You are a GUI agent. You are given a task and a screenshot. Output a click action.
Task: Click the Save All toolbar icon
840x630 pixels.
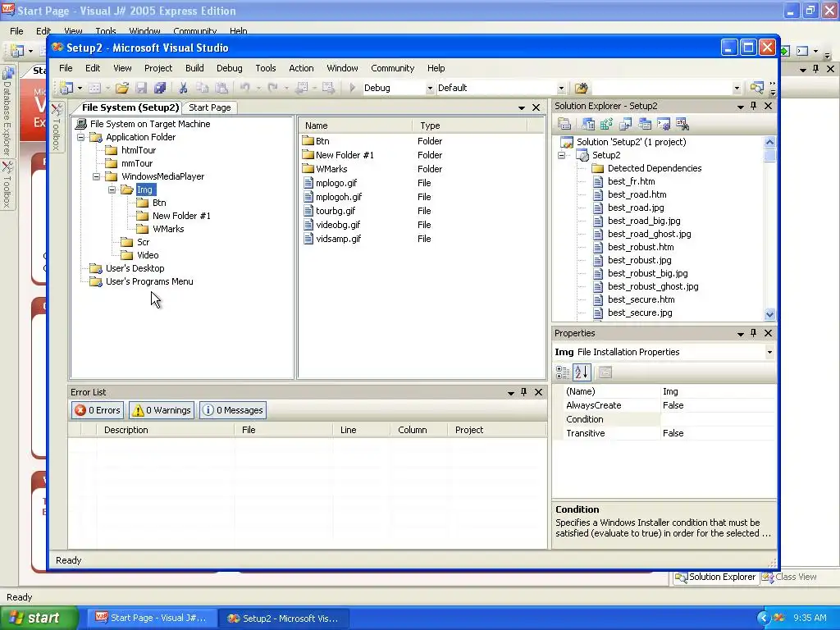160,88
